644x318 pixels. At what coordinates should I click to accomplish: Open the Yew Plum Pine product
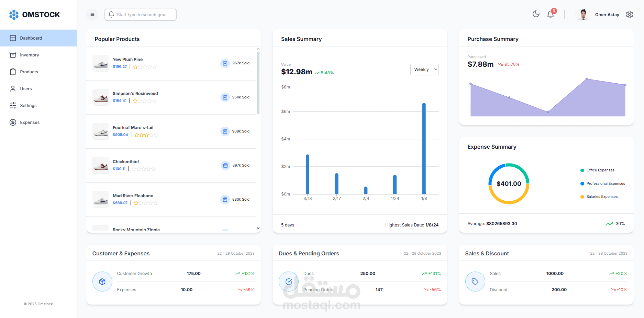click(127, 60)
